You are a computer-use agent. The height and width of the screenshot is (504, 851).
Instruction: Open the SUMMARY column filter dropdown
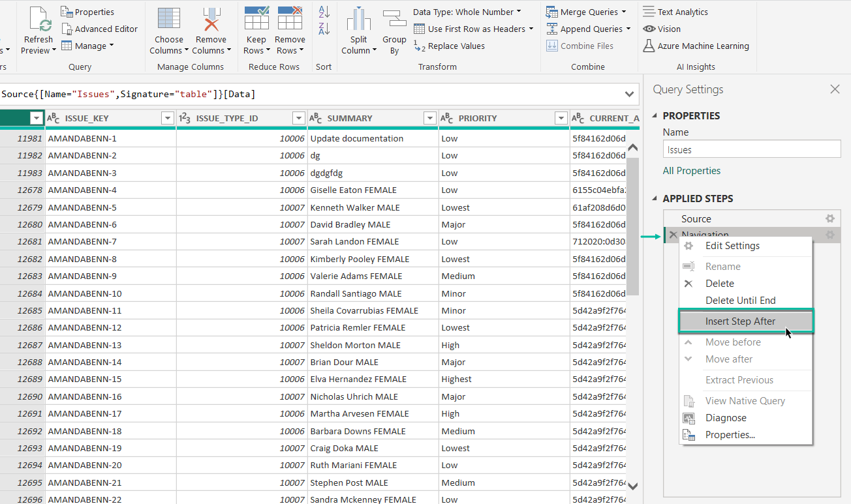coord(429,118)
